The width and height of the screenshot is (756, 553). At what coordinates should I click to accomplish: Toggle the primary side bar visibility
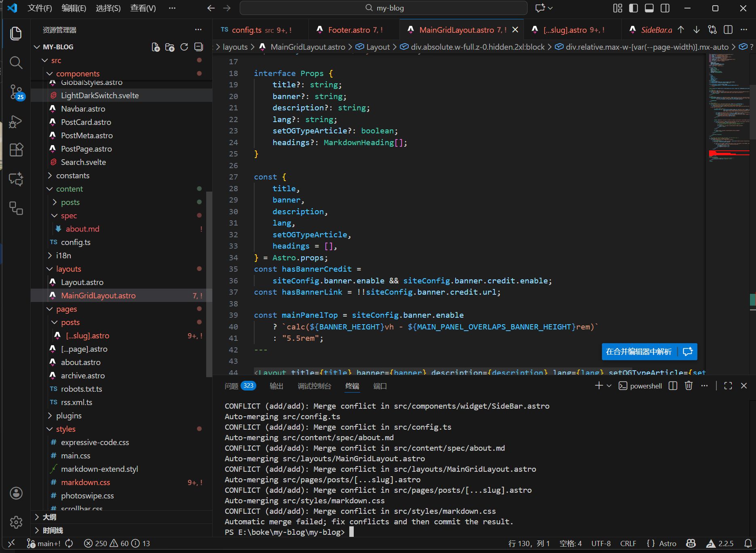634,8
